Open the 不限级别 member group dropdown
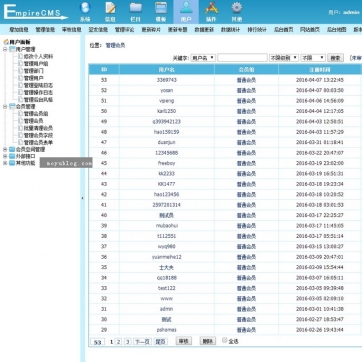The image size is (362, 362). (284, 58)
